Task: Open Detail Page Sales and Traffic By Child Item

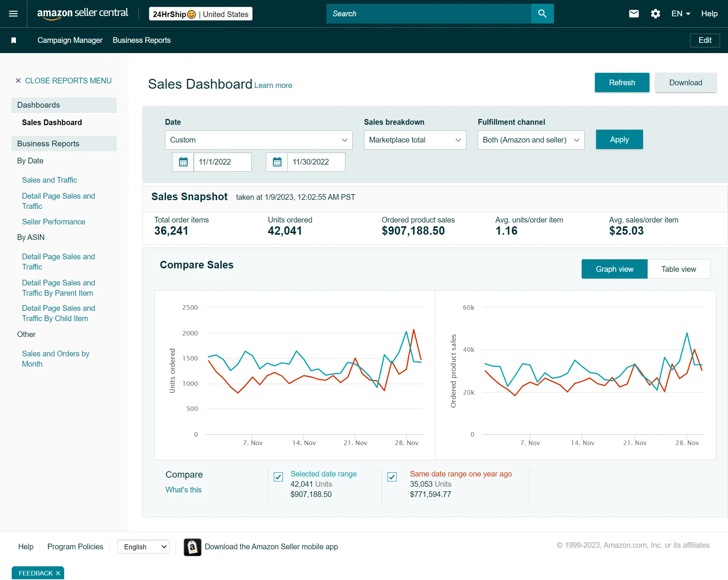Action: click(x=58, y=313)
